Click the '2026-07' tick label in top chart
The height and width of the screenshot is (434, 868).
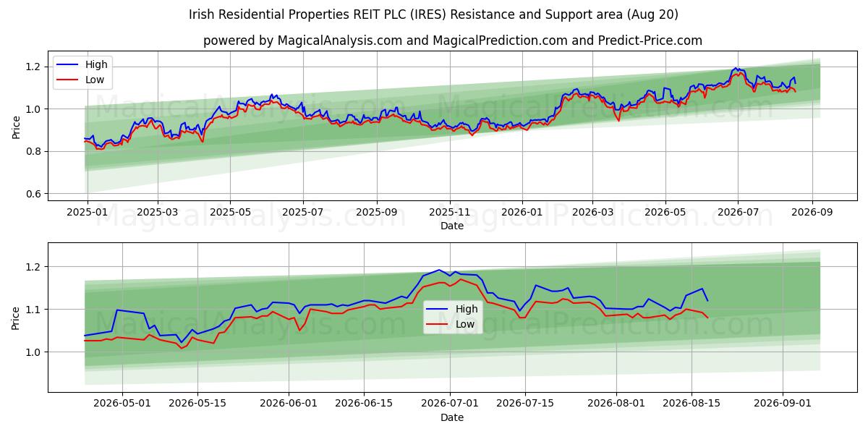tap(738, 212)
